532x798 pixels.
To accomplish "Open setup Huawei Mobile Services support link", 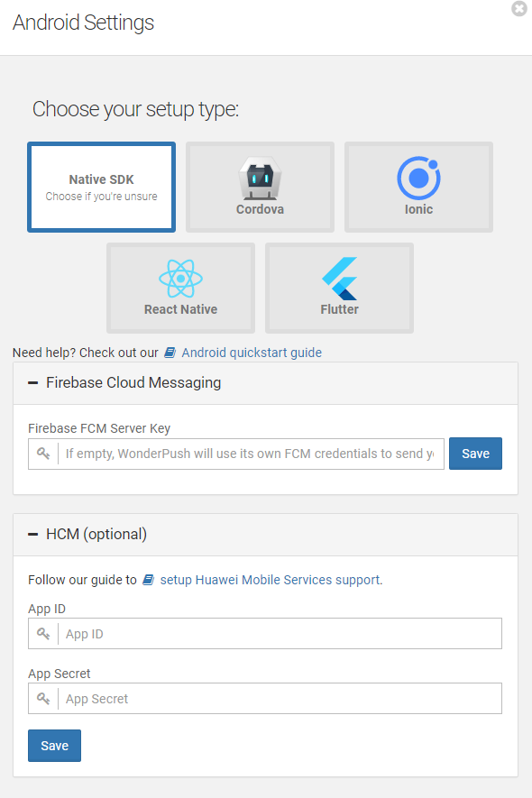I will [271, 580].
